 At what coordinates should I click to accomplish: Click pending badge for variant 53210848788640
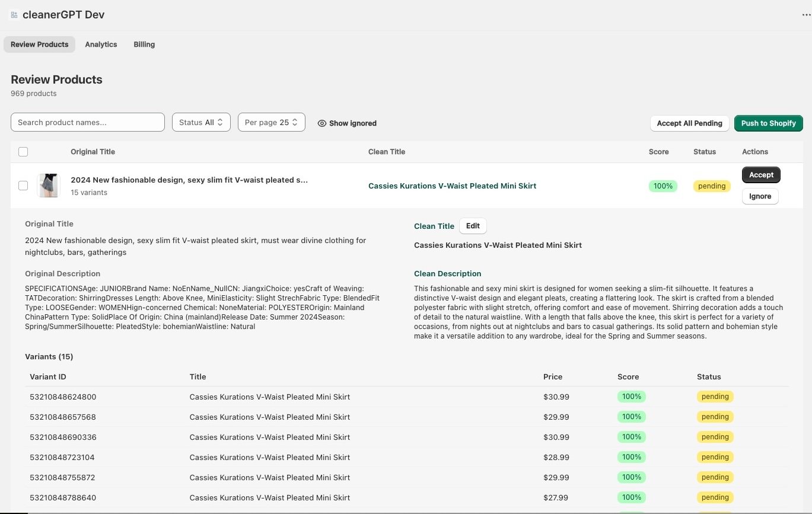click(x=715, y=497)
